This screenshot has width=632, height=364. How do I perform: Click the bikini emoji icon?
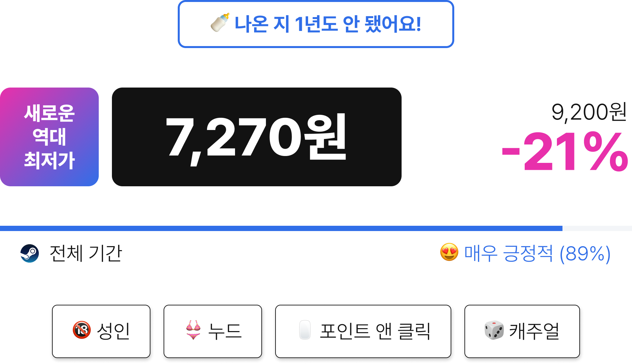tap(193, 330)
